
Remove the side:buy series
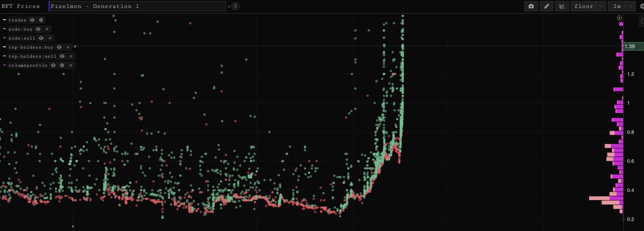click(x=47, y=29)
